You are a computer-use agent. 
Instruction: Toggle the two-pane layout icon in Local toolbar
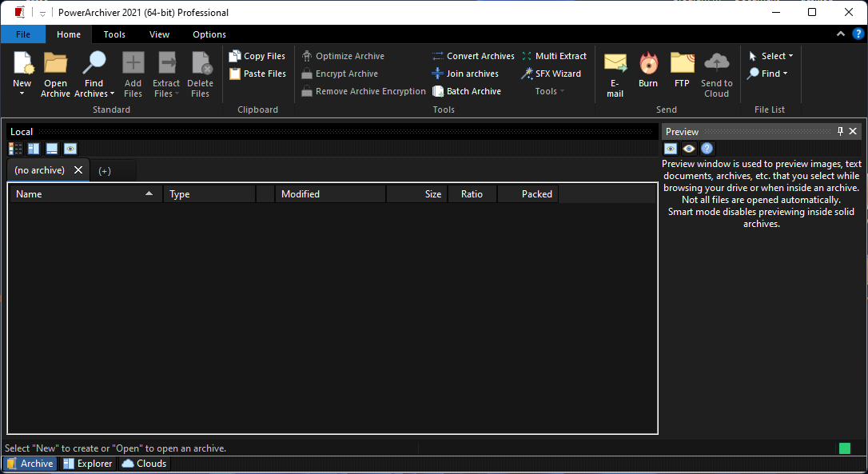(34, 149)
